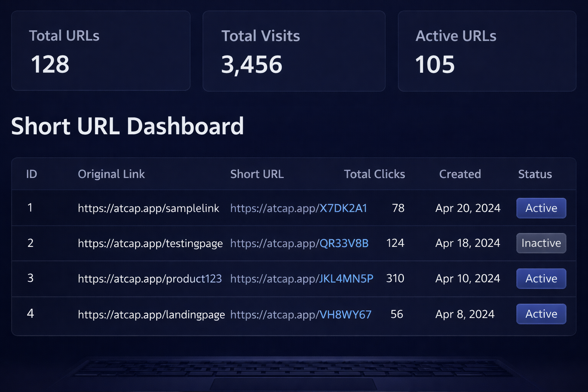Sort the table by the Status header

coord(535,174)
